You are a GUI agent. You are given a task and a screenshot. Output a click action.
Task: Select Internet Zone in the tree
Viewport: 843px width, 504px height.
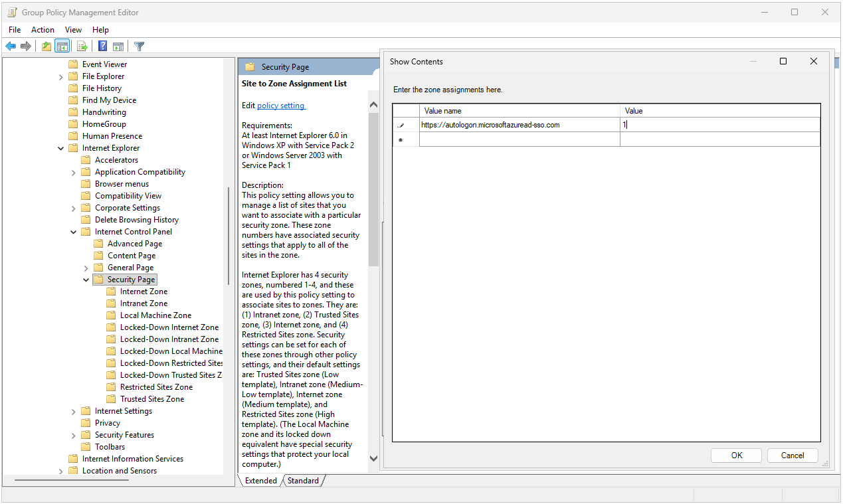tap(143, 292)
